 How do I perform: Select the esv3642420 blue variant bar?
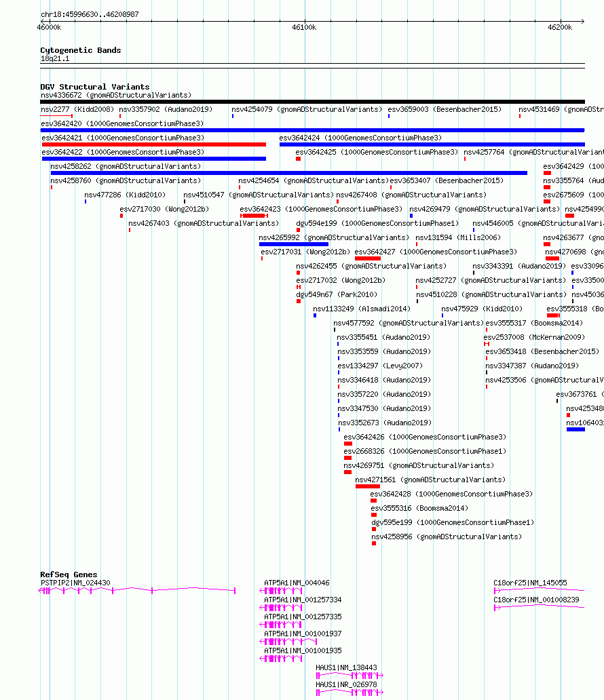312,130
